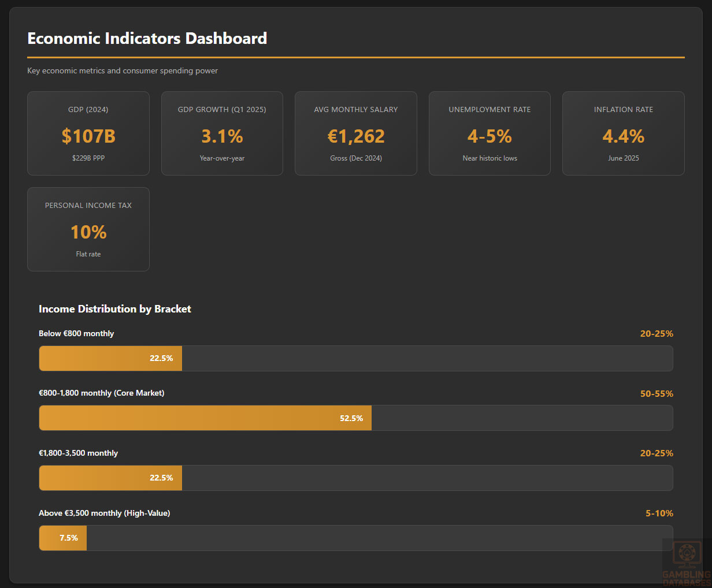Click the 52.5% Core Market bar fill
The height and width of the screenshot is (588, 712).
[205, 418]
